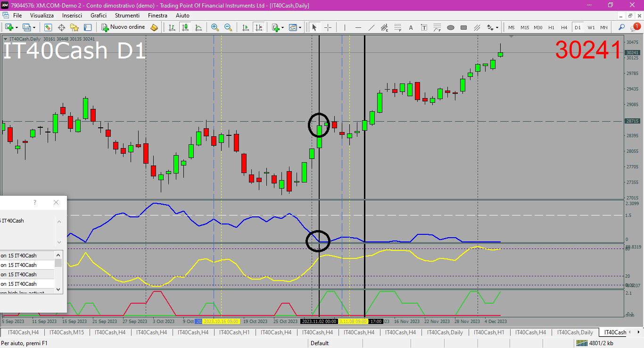
Task: Toggle the Terminal panel icon
Action: click(88, 27)
